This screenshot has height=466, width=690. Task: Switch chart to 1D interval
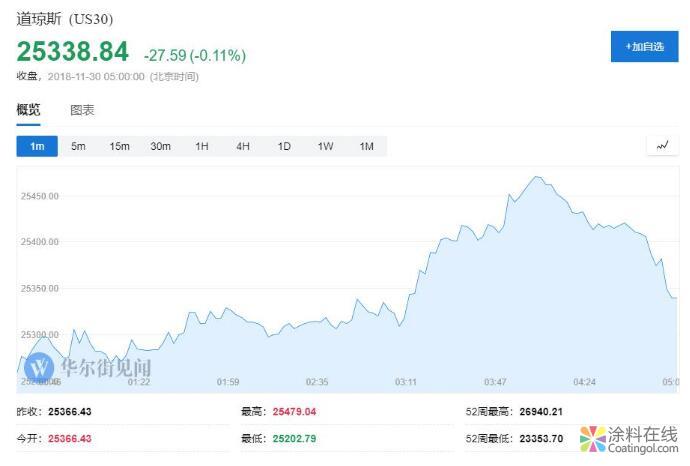(284, 147)
